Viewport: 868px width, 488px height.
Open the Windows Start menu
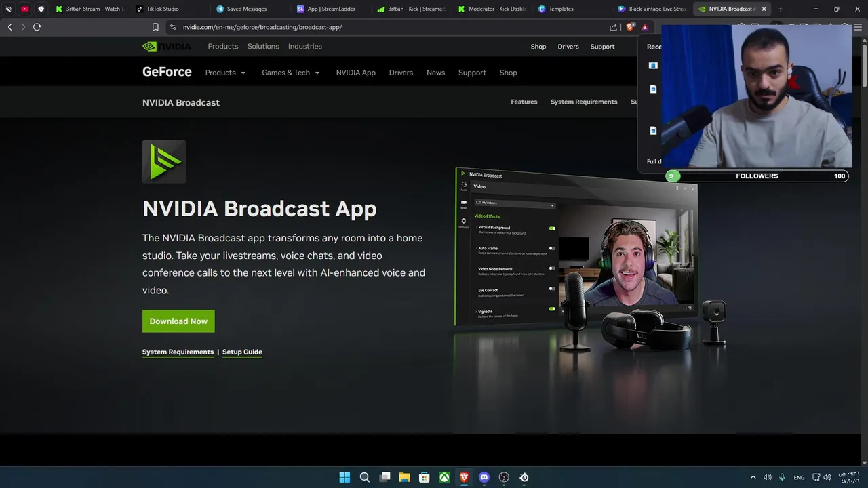(x=344, y=477)
